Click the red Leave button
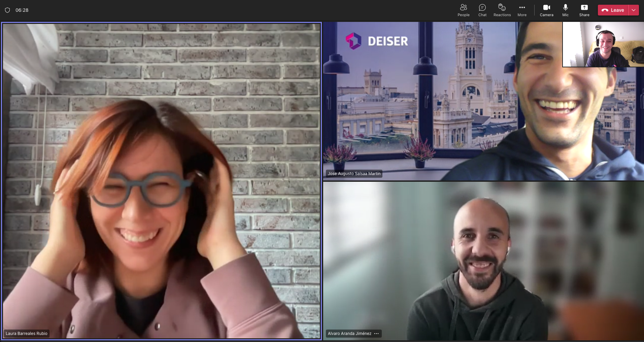Viewport: 644px width, 342px height. pyautogui.click(x=613, y=10)
